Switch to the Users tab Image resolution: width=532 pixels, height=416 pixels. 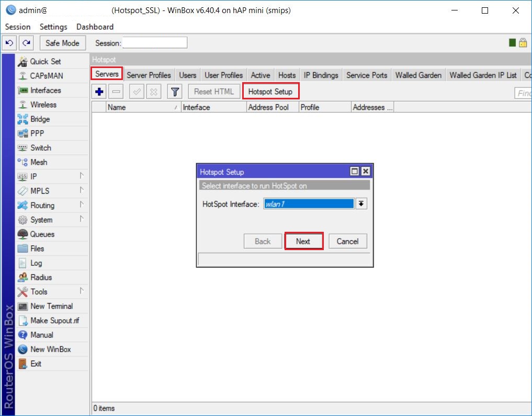pos(188,75)
